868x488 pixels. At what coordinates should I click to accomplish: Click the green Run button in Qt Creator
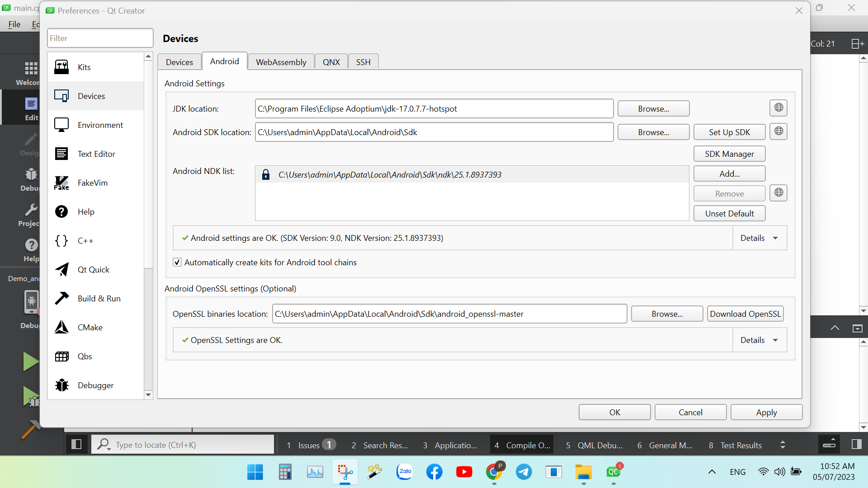(31, 361)
